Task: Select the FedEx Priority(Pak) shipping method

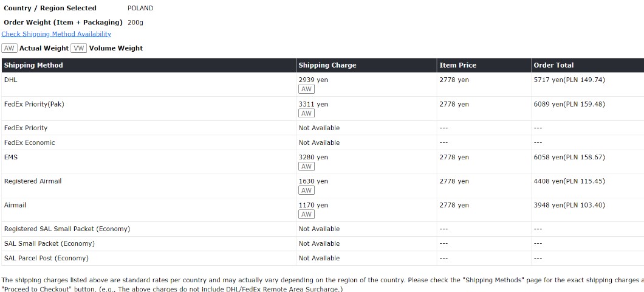Action: [34, 104]
